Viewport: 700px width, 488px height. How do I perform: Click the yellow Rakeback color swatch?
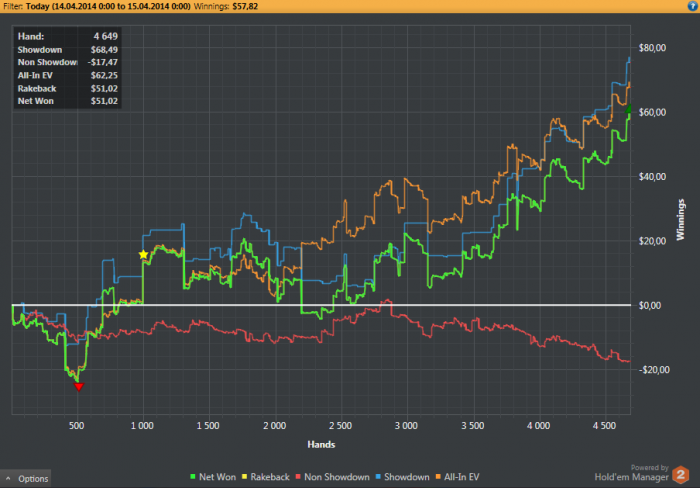245,477
